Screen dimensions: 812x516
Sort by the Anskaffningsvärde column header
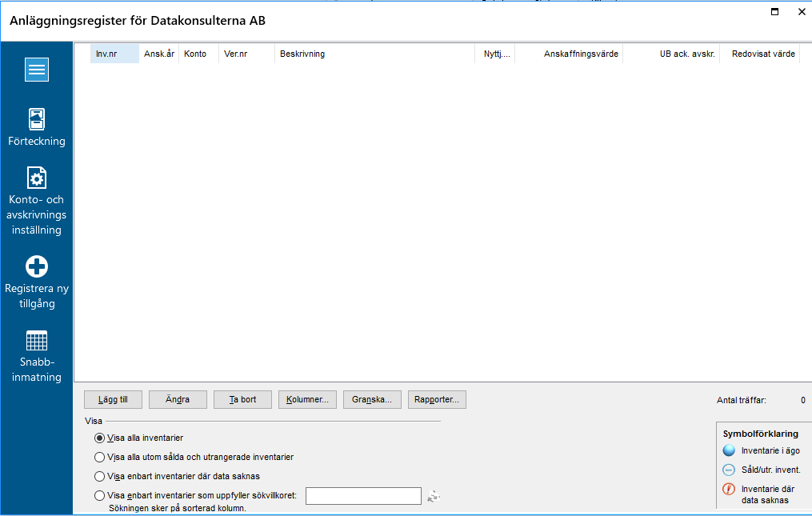click(569, 54)
